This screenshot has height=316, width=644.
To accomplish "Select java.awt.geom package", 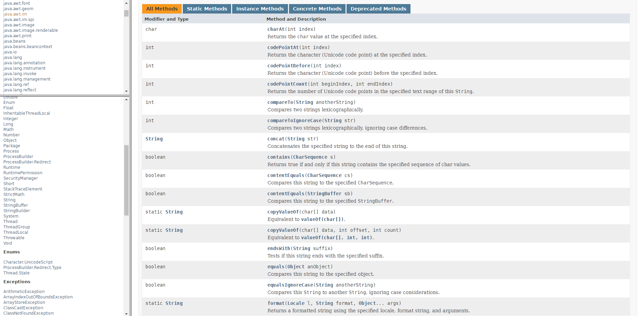I will [x=18, y=9].
